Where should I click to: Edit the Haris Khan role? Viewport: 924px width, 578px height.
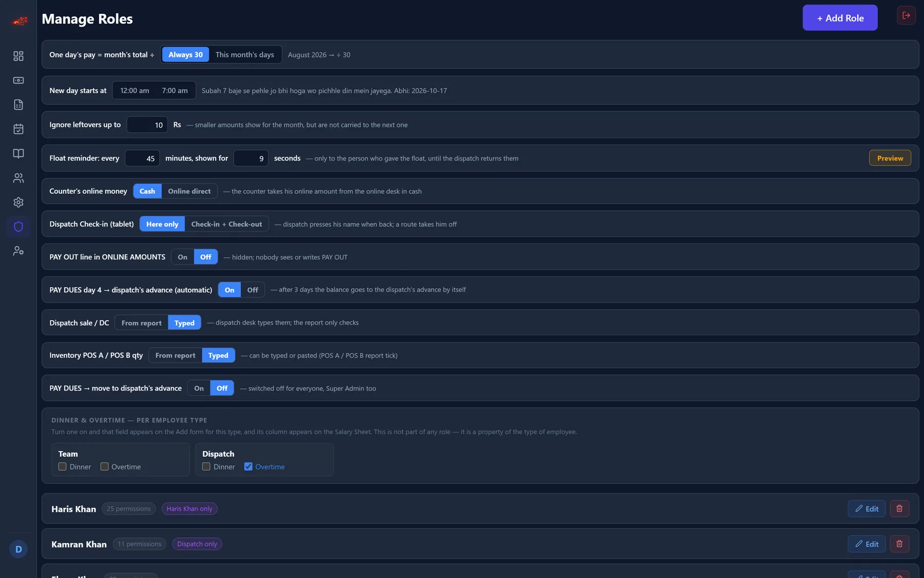[x=867, y=509]
